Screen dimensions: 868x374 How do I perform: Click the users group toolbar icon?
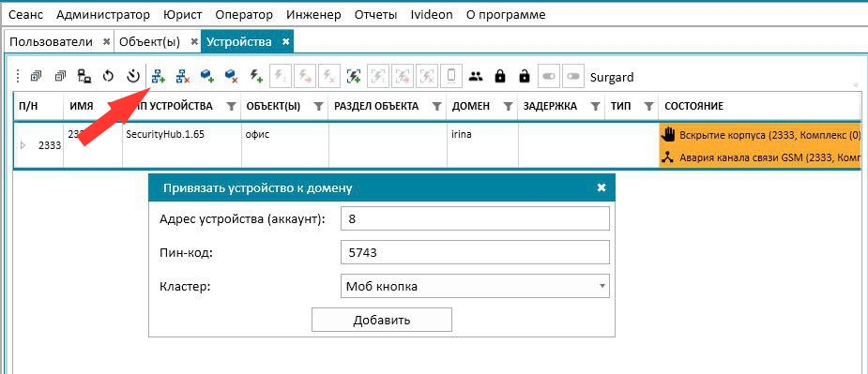click(476, 76)
